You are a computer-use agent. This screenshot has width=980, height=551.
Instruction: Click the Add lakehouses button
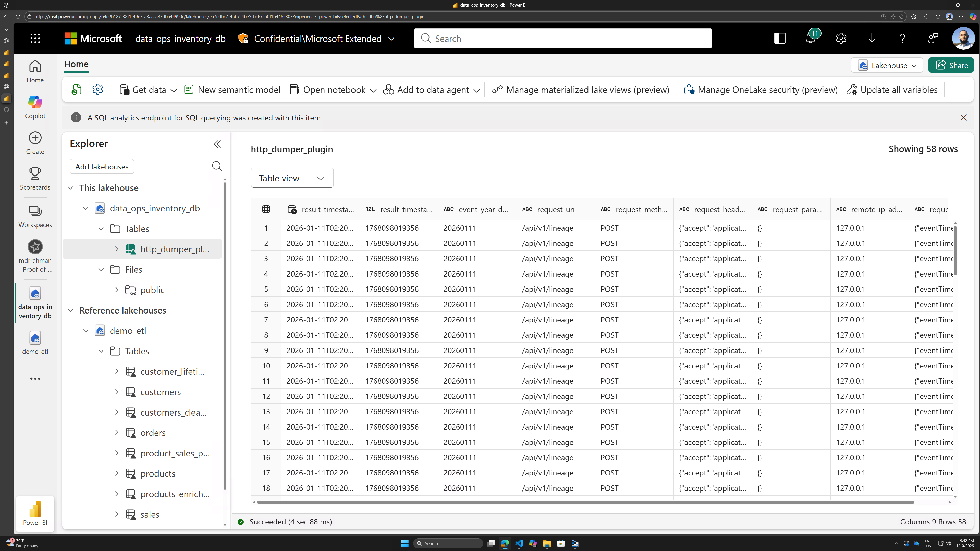tap(102, 167)
